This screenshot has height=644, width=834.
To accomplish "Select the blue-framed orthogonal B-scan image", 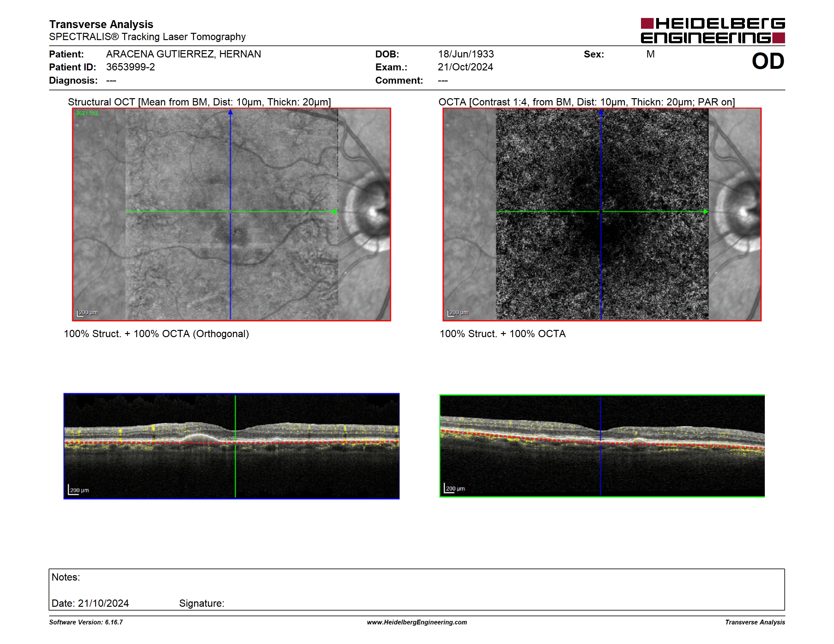I will 232,446.
